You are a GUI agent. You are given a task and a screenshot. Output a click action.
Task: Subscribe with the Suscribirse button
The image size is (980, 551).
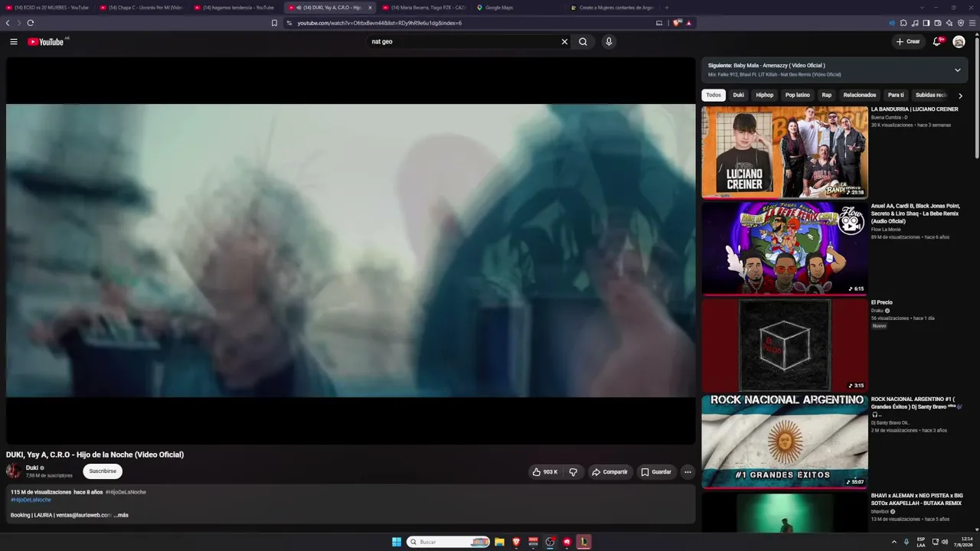click(x=103, y=471)
